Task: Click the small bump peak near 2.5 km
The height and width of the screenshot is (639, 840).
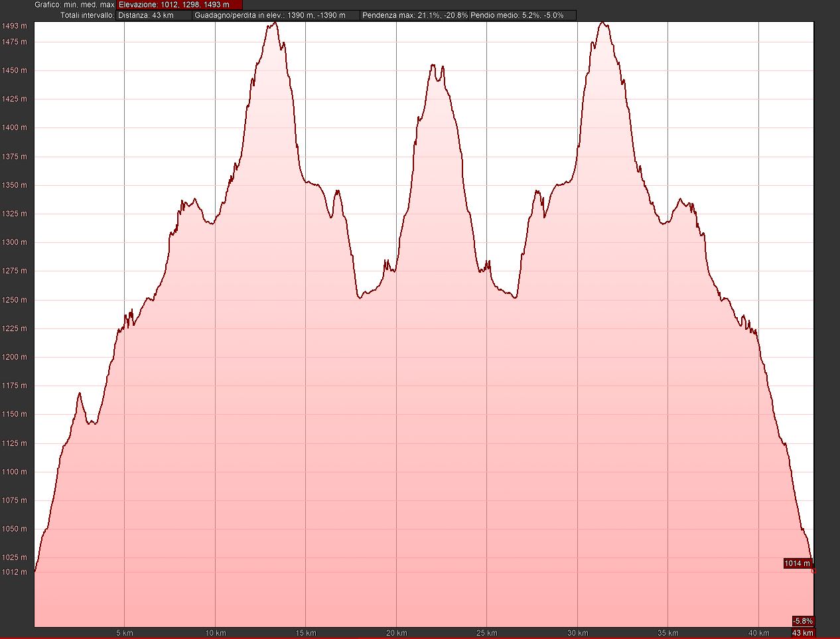Action: coord(80,393)
